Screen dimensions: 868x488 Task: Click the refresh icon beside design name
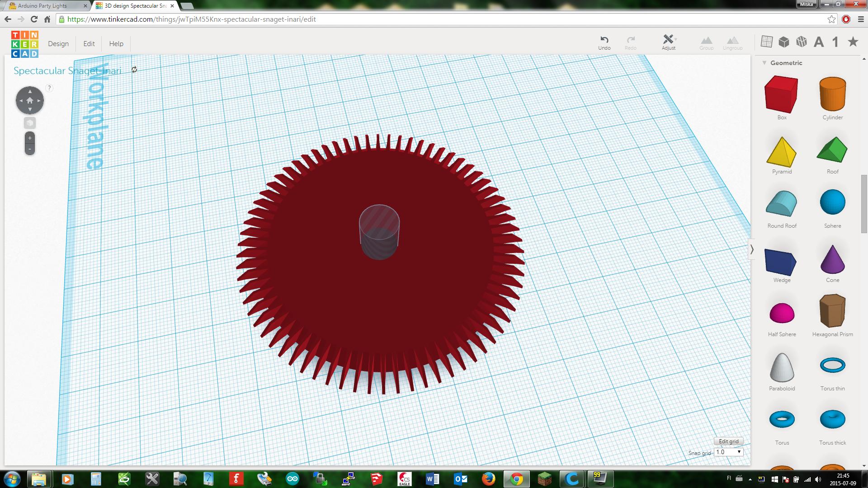coord(134,70)
